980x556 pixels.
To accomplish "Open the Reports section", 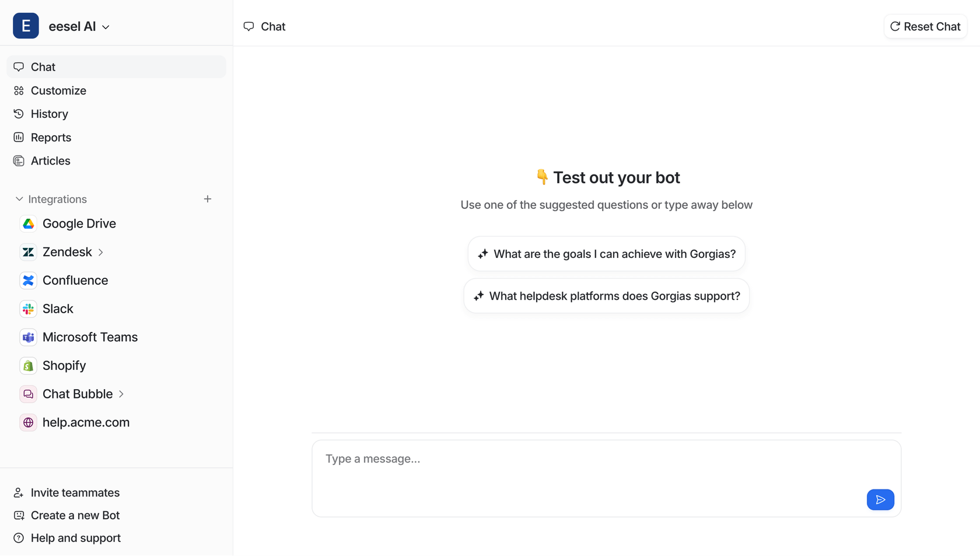I will pos(51,138).
